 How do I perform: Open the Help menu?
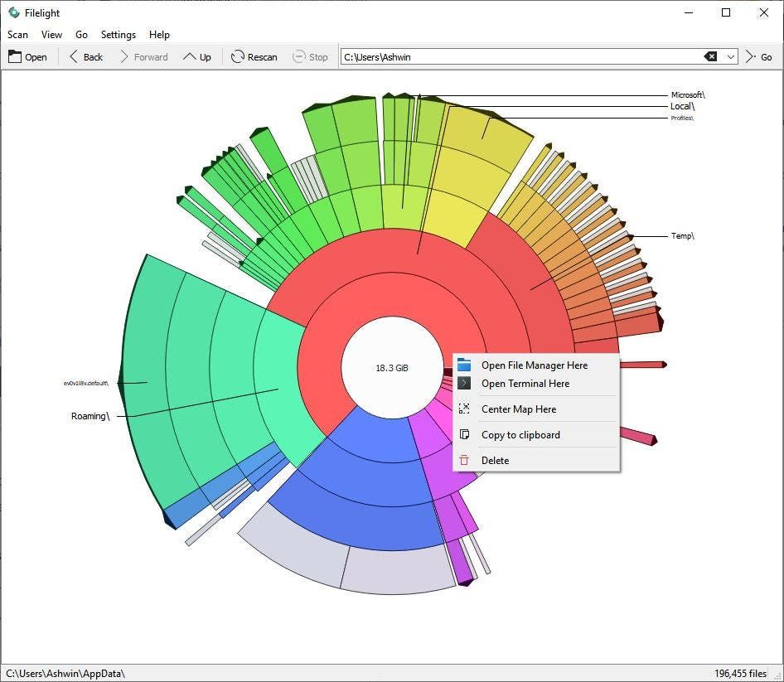tap(159, 35)
